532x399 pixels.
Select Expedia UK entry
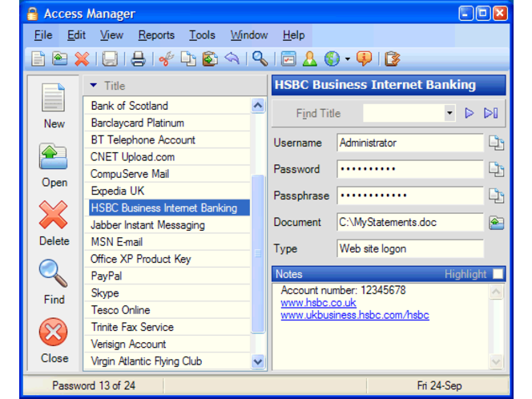[x=167, y=191]
